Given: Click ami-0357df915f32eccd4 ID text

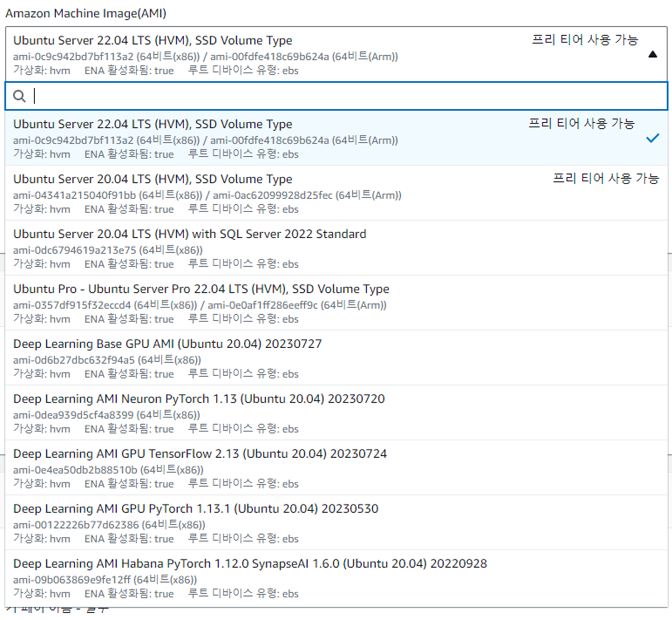Looking at the screenshot, I should tap(73, 305).
